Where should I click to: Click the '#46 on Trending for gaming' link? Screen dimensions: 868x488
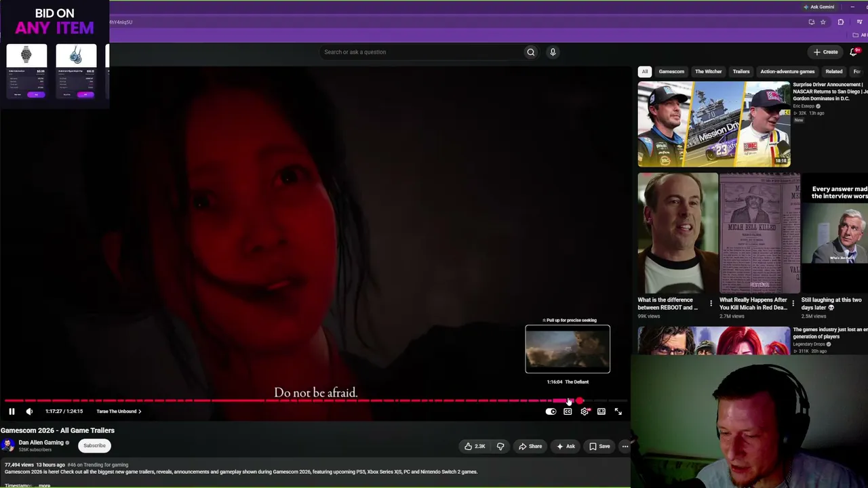[98, 465]
